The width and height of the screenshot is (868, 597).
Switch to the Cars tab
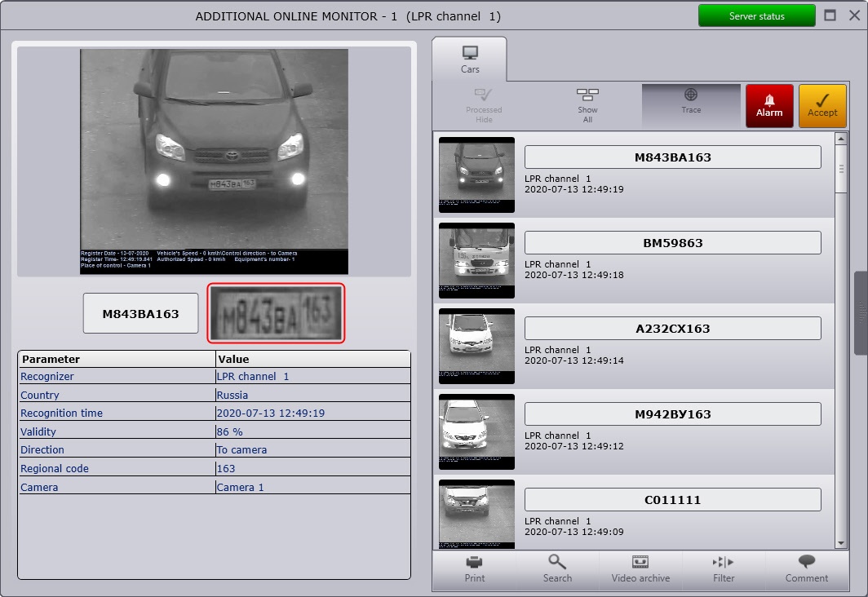point(470,60)
